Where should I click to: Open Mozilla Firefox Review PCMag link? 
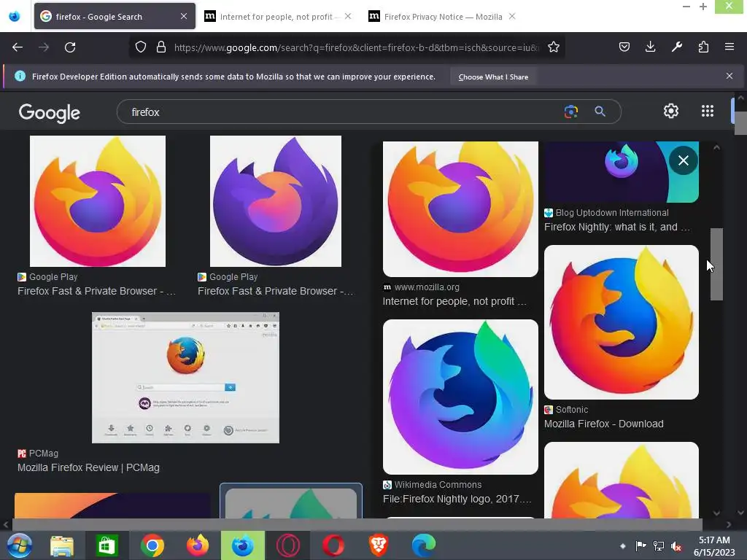point(88,467)
